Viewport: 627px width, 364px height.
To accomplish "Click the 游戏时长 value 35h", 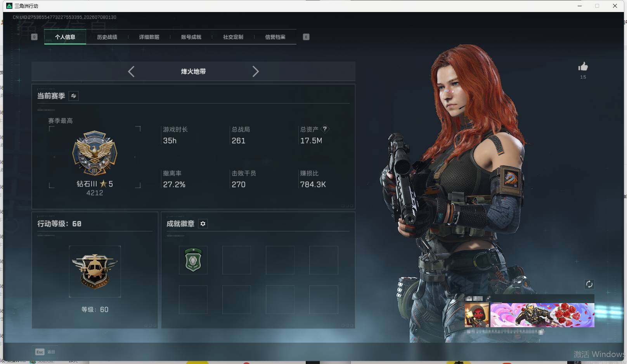I will [170, 141].
